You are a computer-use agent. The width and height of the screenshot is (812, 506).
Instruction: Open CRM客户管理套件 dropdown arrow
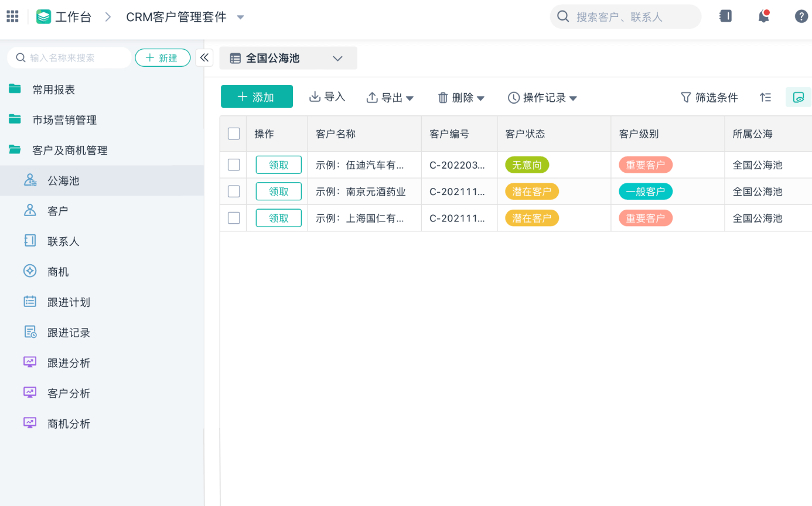(x=240, y=17)
